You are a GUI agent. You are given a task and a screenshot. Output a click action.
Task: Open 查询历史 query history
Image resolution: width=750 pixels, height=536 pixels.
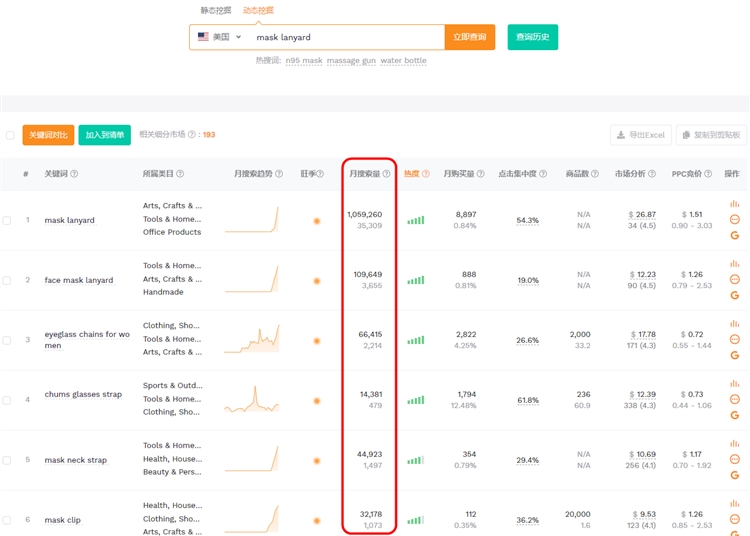532,37
